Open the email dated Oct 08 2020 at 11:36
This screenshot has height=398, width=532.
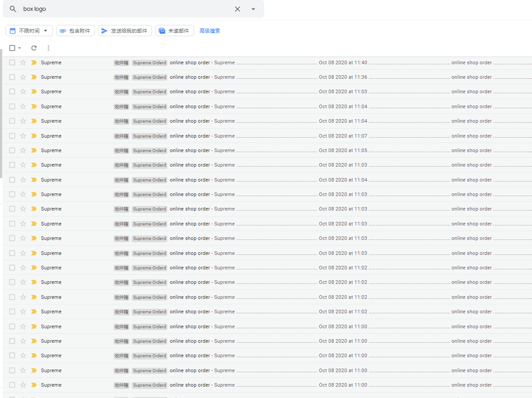tap(267, 77)
